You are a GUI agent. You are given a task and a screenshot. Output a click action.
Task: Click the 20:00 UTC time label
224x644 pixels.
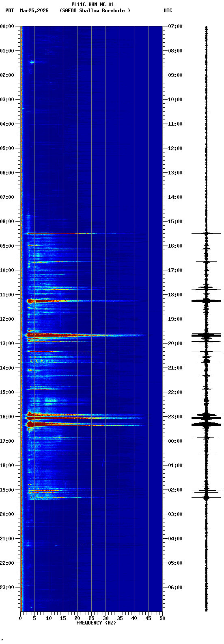click(x=175, y=344)
